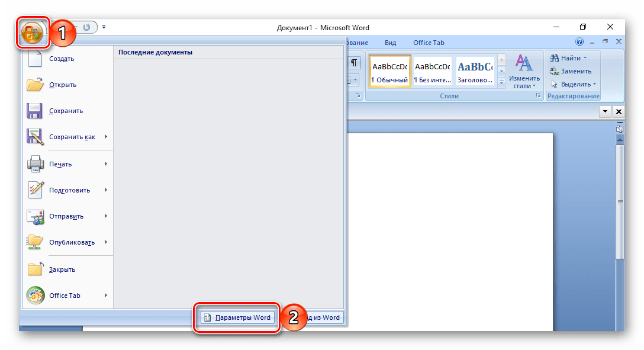
Task: Apply the Без интервала style thumbnail
Action: coord(433,71)
